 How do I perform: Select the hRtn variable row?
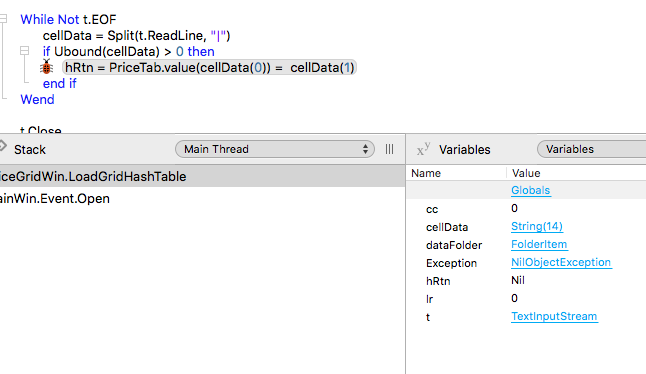pyautogui.click(x=526, y=281)
